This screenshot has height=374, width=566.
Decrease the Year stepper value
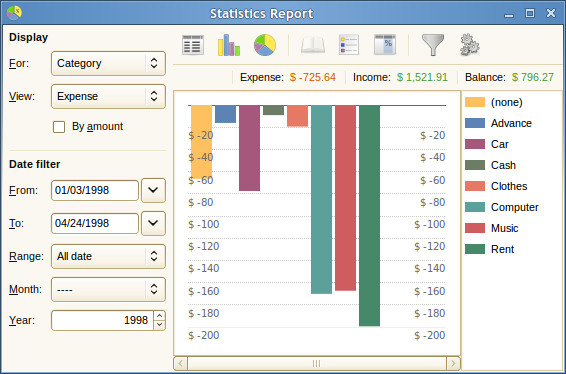tap(160, 325)
